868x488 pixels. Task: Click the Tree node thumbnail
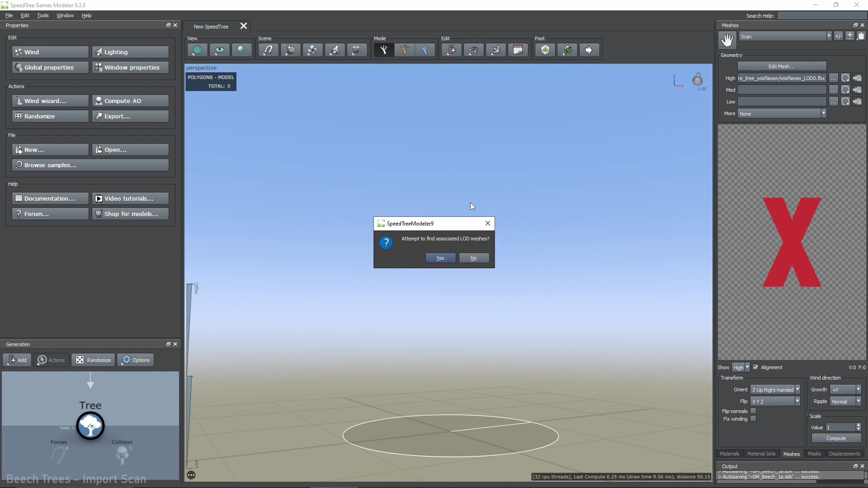click(x=90, y=425)
